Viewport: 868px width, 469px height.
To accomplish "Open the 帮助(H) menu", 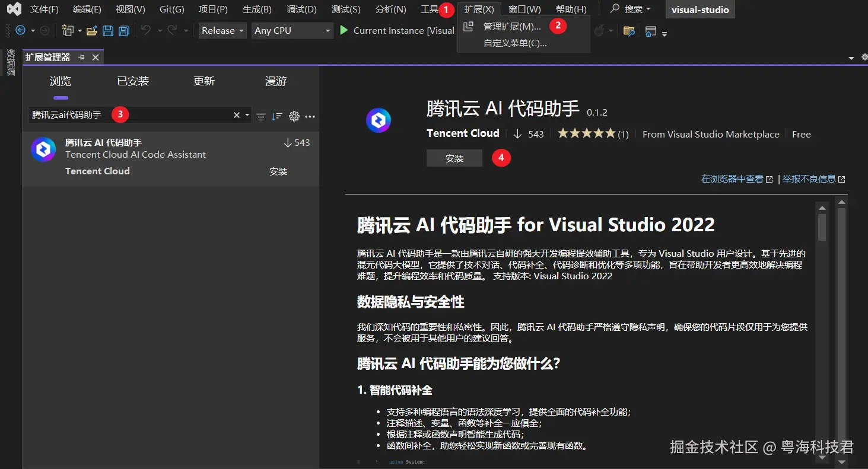I will (x=571, y=9).
